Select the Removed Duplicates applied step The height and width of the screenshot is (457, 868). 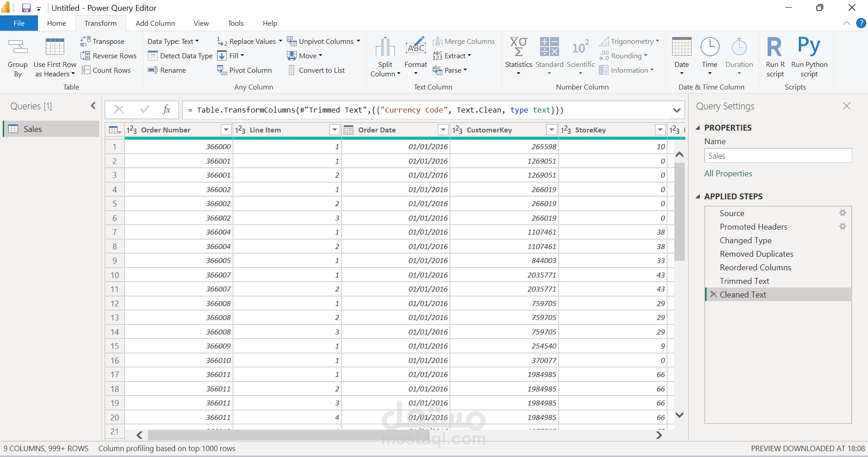[778, 254]
